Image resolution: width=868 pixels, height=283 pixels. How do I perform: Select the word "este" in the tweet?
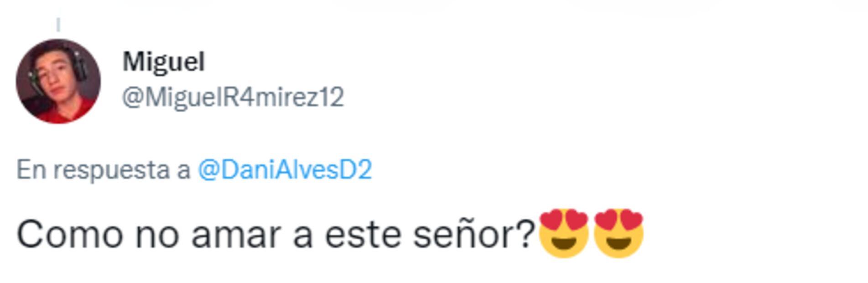[x=363, y=235]
